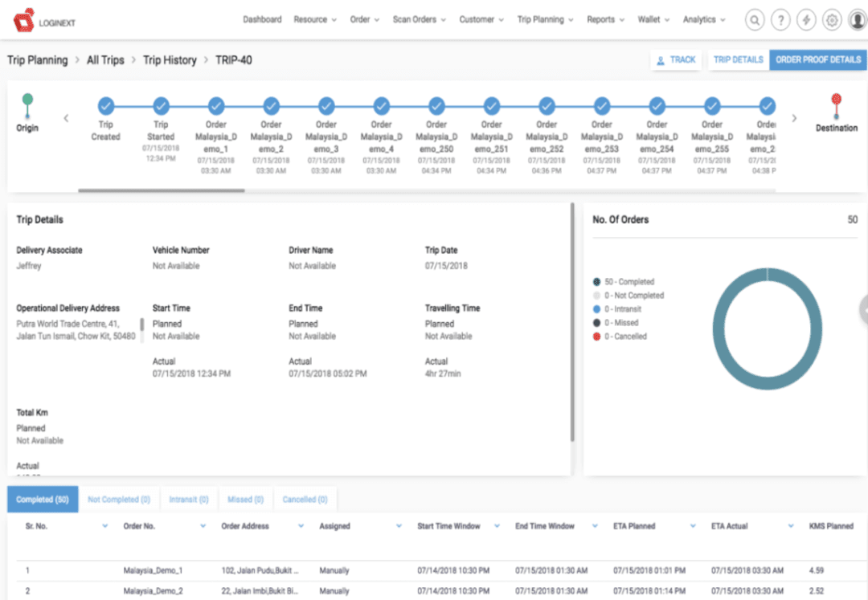Click the ORDER PROOF DETAILS button
Image resolution: width=868 pixels, height=600 pixels.
point(818,59)
